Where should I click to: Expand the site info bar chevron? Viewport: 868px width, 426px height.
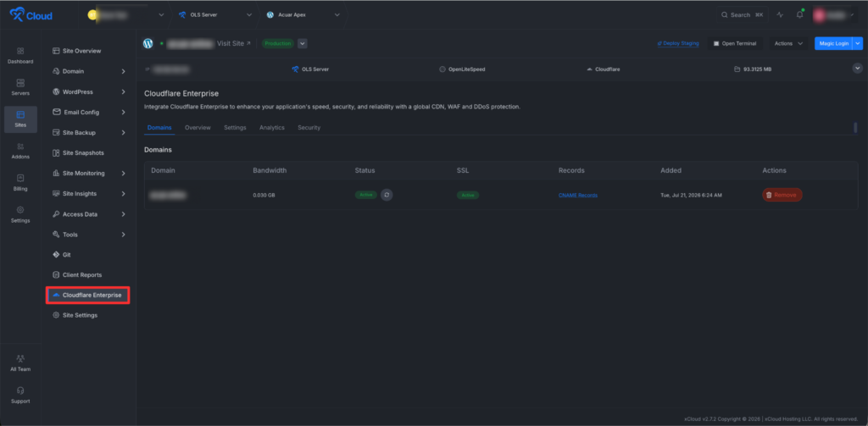858,68
